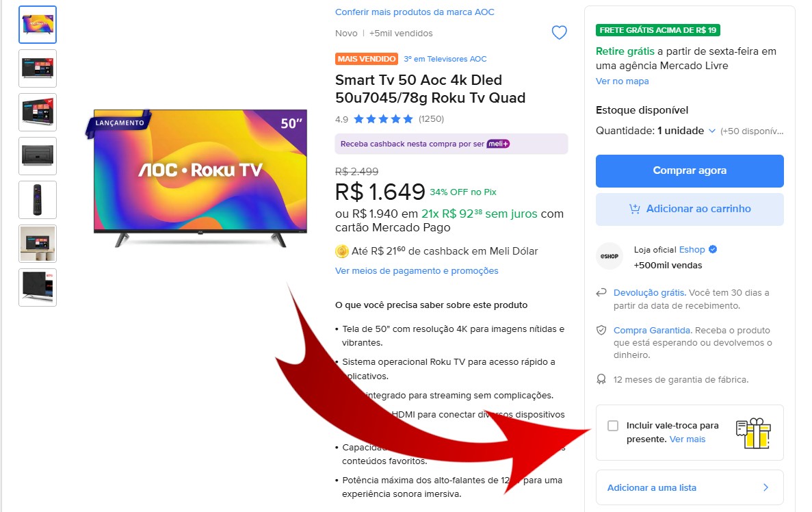Click the Eshop store logo avatar
The image size is (812, 512).
pos(610,256)
